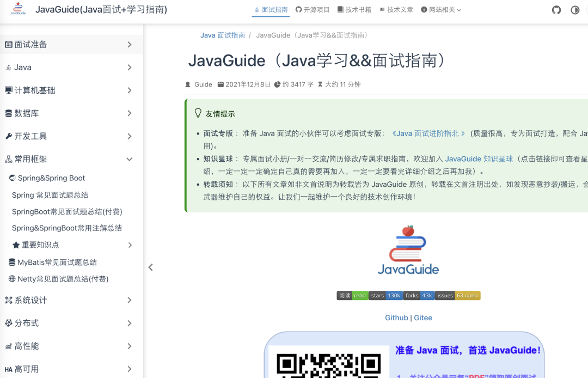
Task: Expand the 系统设计 section chevron
Action: pos(130,300)
